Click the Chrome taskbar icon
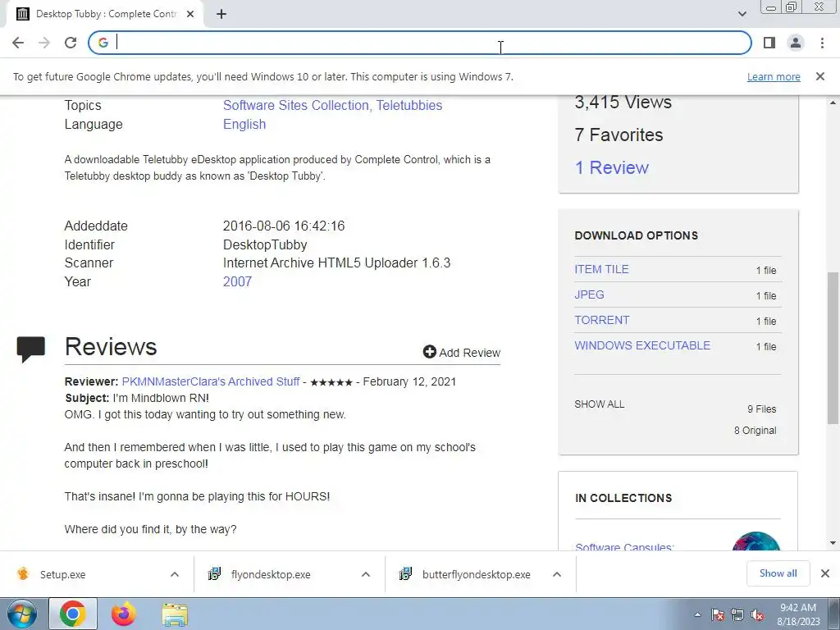840x630 pixels. coord(73,614)
